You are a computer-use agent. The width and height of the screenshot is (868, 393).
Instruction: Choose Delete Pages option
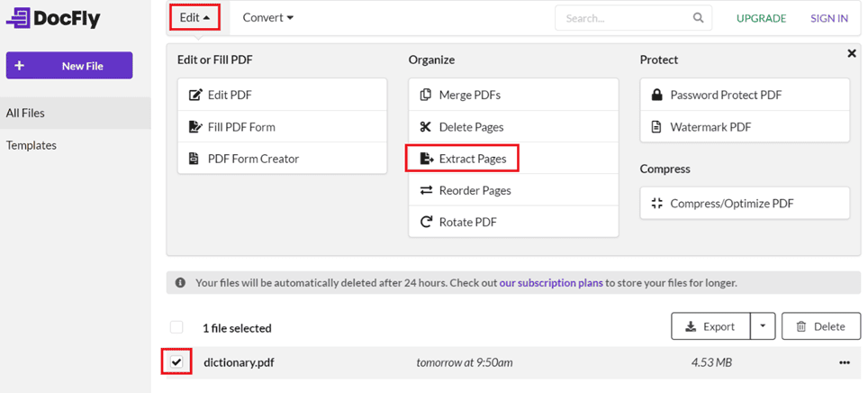coord(513,127)
